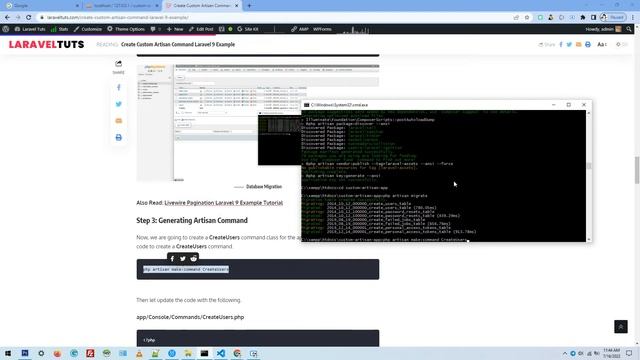Open Visual Studio Code from the taskbar
The height and width of the screenshot is (360, 640).
(220, 353)
